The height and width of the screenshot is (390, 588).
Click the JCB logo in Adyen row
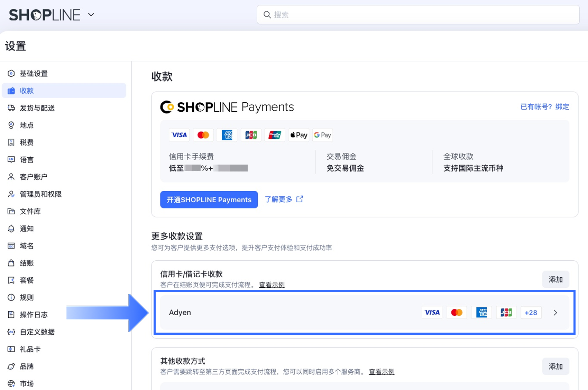(506, 313)
